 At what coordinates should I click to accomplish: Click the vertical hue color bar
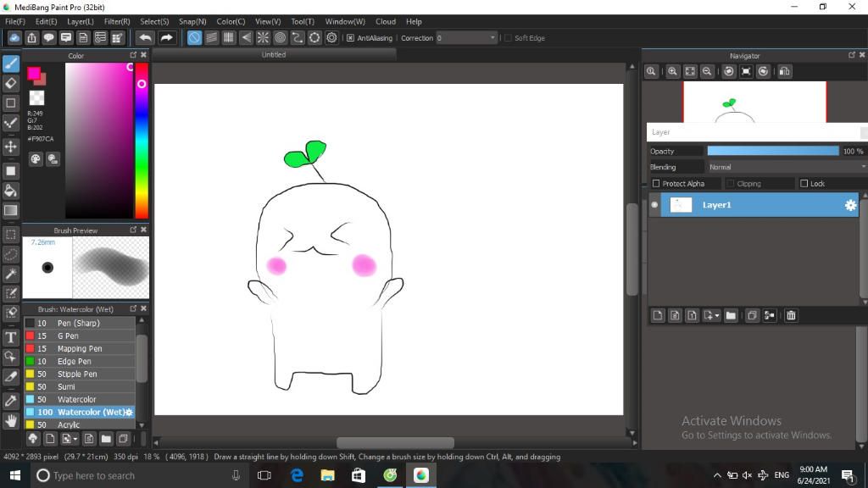click(142, 141)
